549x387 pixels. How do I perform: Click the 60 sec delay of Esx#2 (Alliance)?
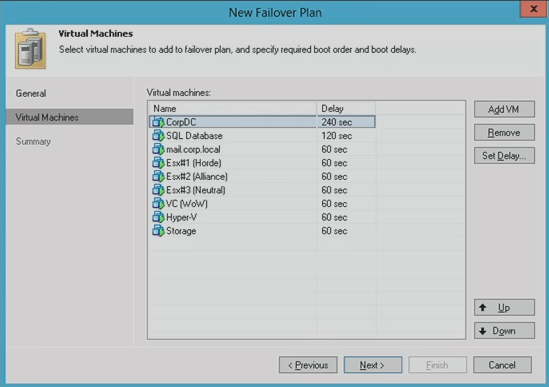point(334,177)
